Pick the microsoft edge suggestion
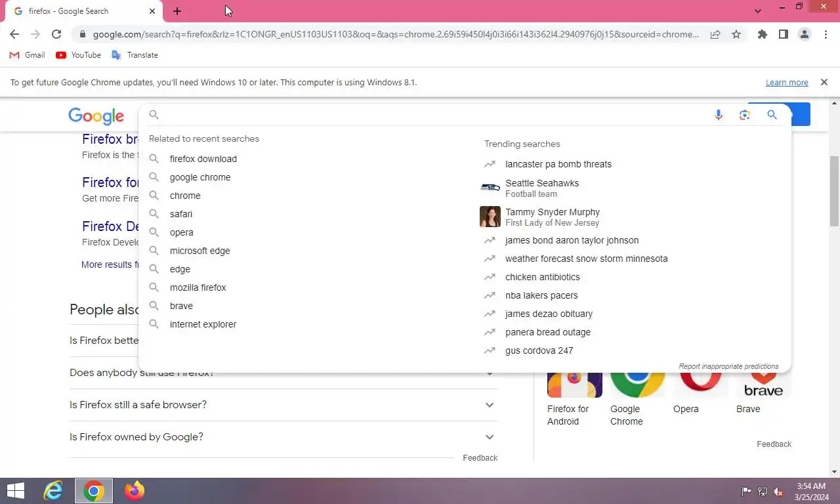The width and height of the screenshot is (840, 504). (x=200, y=251)
